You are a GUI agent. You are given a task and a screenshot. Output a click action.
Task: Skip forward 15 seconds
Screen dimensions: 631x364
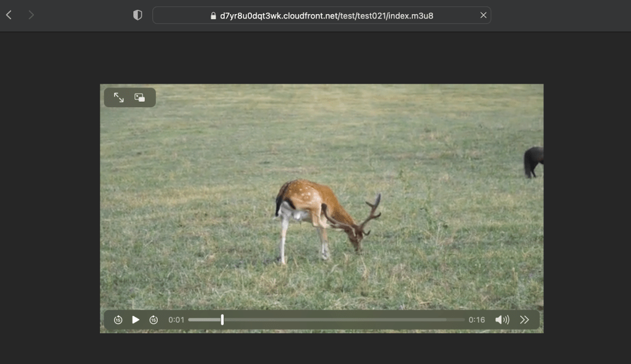pos(153,320)
